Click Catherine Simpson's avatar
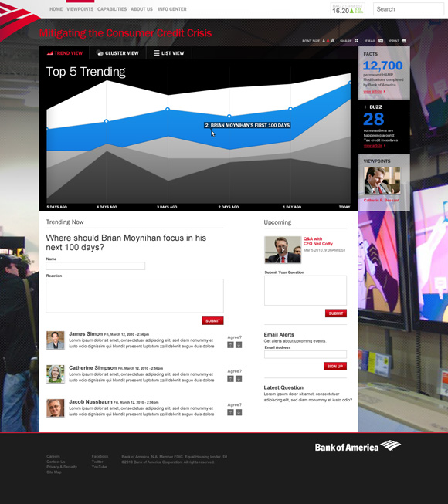The width and height of the screenshot is (448, 504). click(x=56, y=374)
